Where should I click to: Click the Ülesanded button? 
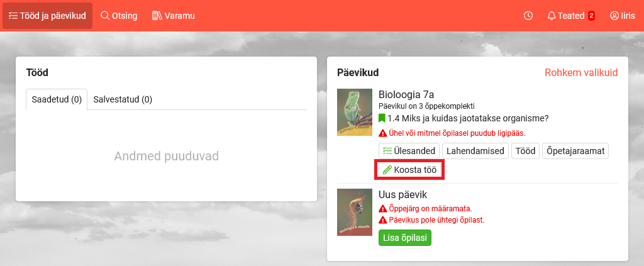409,151
